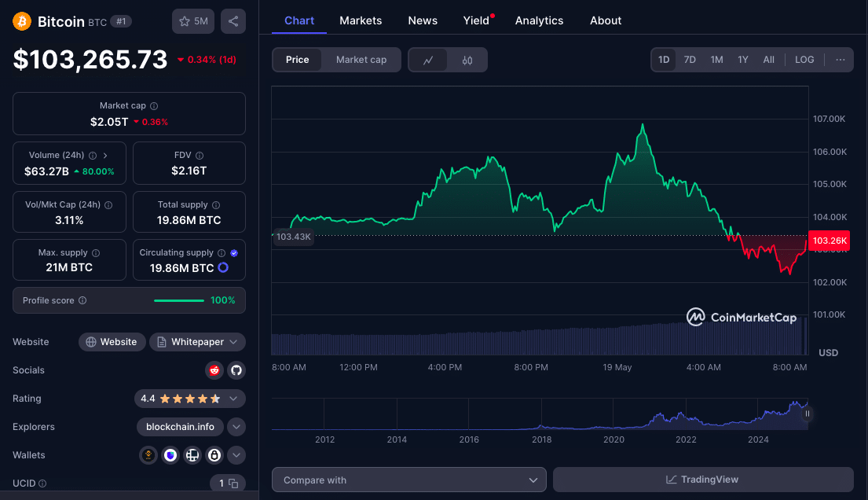868x500 pixels.
Task: Switch to line chart icon
Action: tap(428, 60)
